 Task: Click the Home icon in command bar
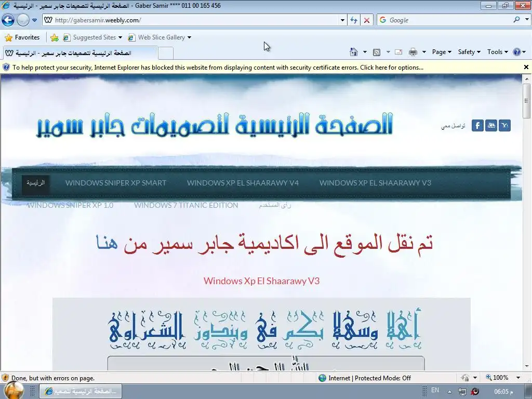[353, 52]
